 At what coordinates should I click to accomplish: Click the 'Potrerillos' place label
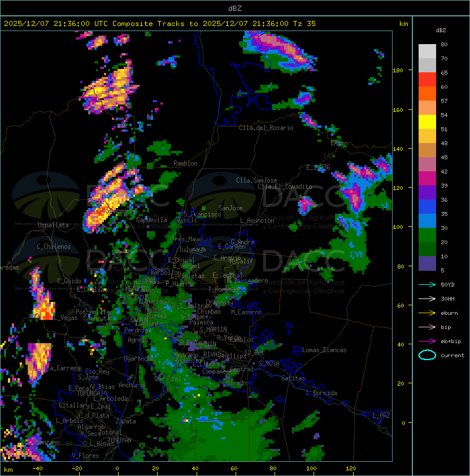tap(94, 311)
